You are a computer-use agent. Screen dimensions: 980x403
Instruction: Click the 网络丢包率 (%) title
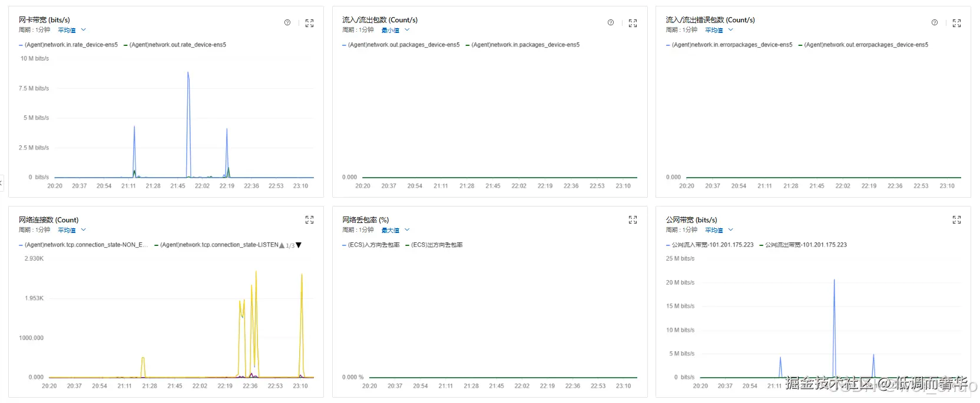coord(366,220)
